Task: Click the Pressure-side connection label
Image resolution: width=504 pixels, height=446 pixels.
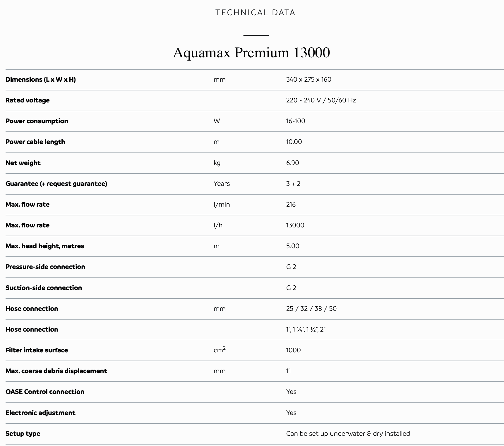Action: 45,267
